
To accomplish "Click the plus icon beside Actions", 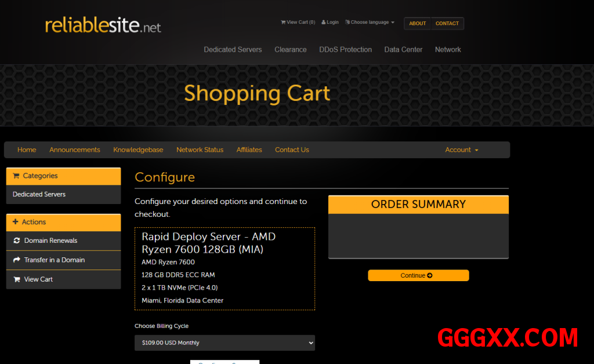I will (16, 222).
